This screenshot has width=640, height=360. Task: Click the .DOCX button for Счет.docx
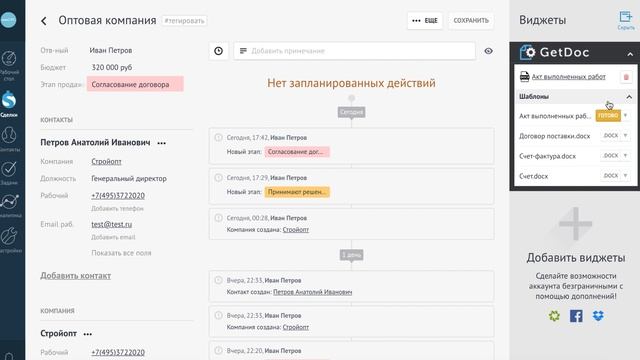tap(611, 176)
